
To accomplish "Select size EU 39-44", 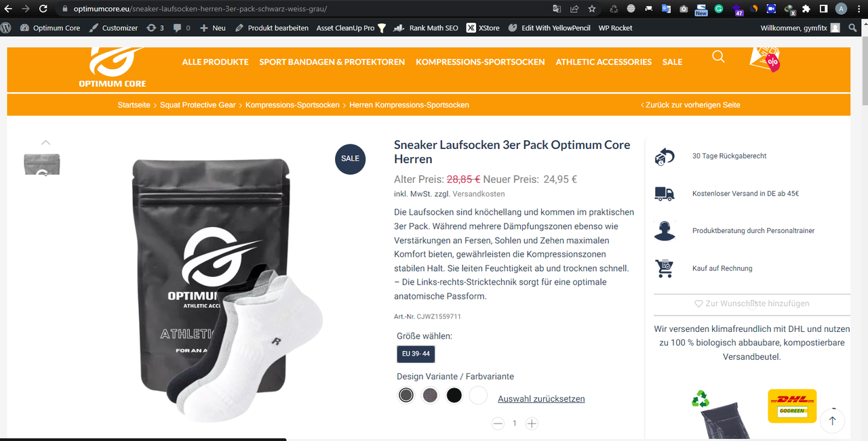I will click(416, 354).
